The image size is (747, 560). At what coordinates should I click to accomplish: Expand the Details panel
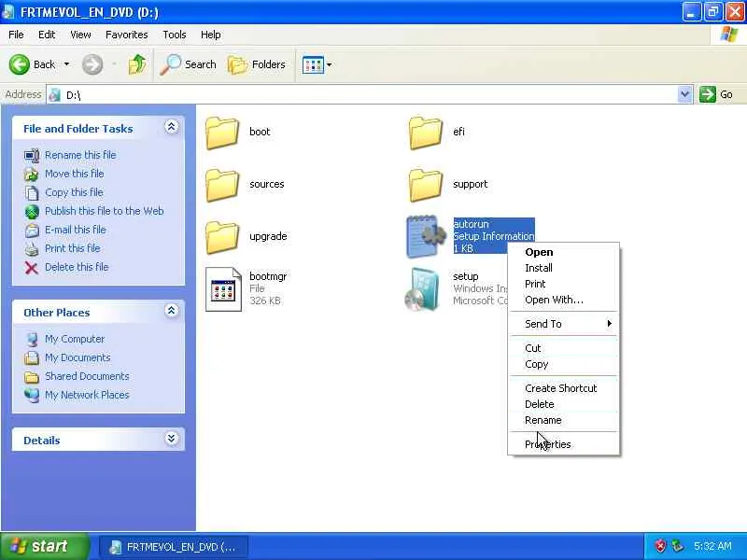click(x=172, y=438)
